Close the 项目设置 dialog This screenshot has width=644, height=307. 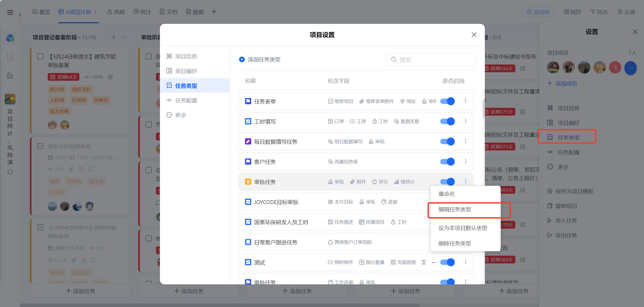[474, 35]
